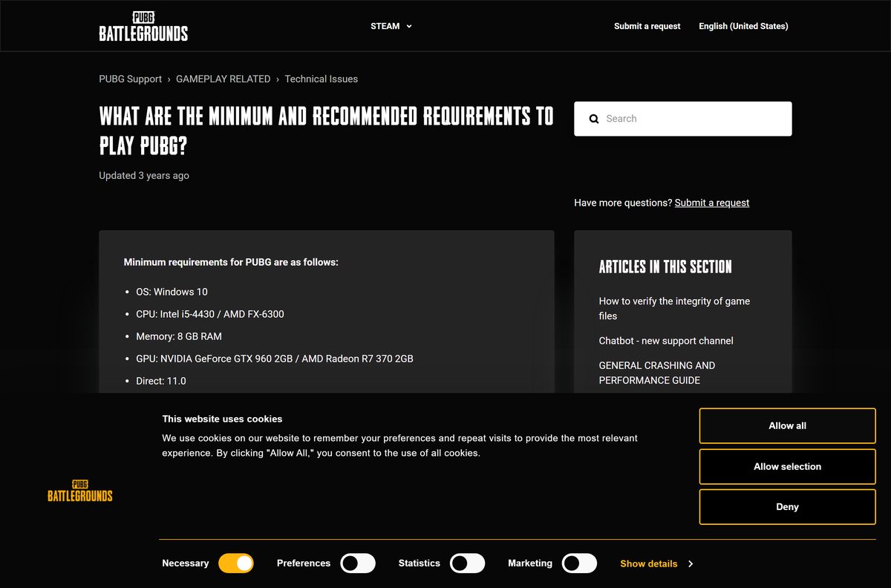The width and height of the screenshot is (891, 588).
Task: Click the 'Updated 3 years ago' text
Action: [x=144, y=176]
